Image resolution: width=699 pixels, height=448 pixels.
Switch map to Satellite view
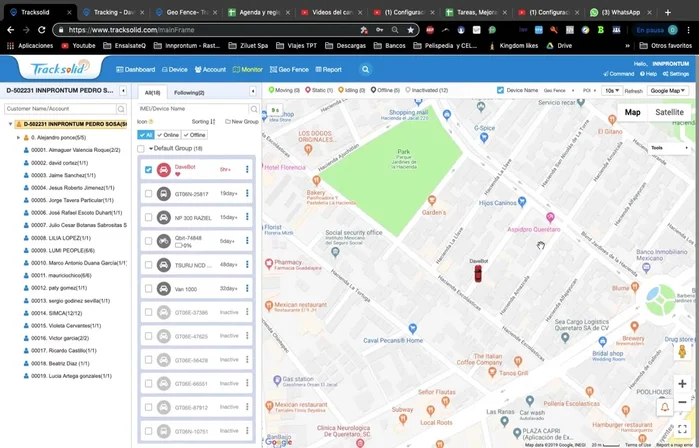click(669, 112)
